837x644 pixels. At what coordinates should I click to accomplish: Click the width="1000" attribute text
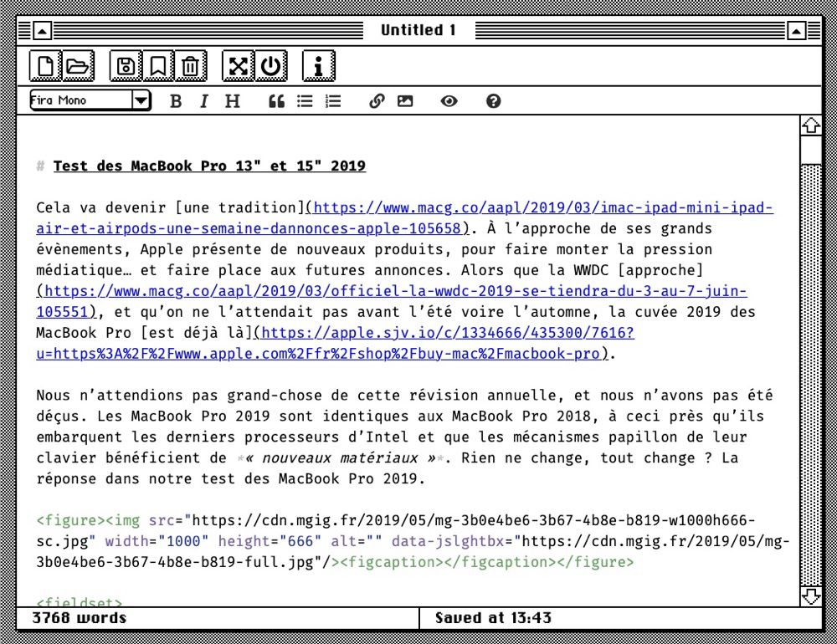(157, 541)
